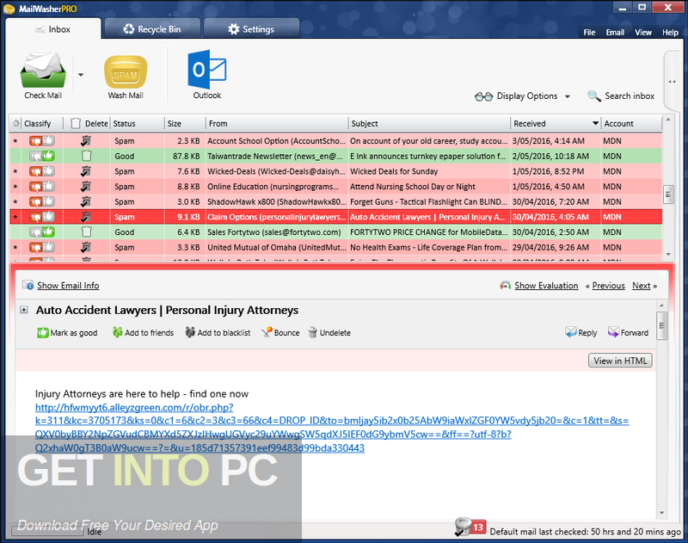The image size is (688, 543).
Task: Toggle delete checkbox for Taiwantrade Newsletter
Action: click(x=86, y=156)
